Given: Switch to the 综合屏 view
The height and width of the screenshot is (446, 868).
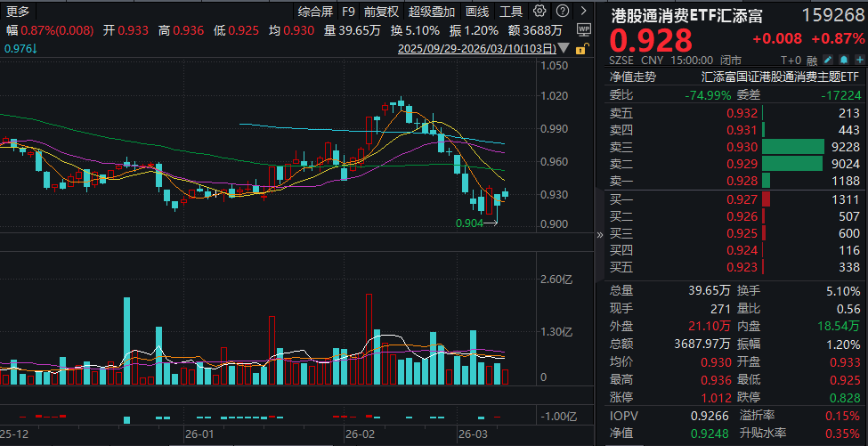Looking at the screenshot, I should click(x=315, y=12).
